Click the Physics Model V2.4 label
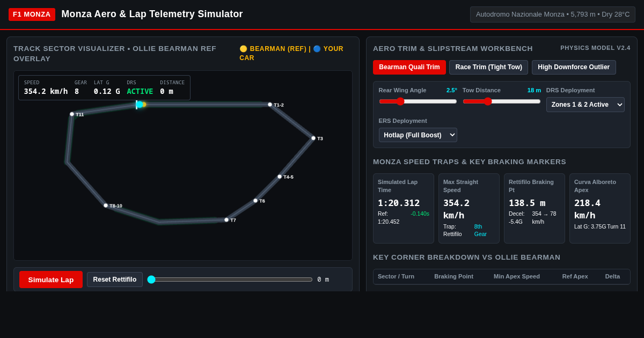Image resolution: width=644 pixels, height=338 pixels. point(595,48)
